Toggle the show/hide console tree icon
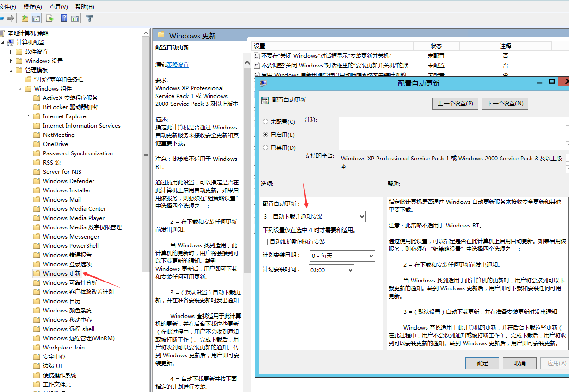This screenshot has width=569, height=392. [x=36, y=18]
